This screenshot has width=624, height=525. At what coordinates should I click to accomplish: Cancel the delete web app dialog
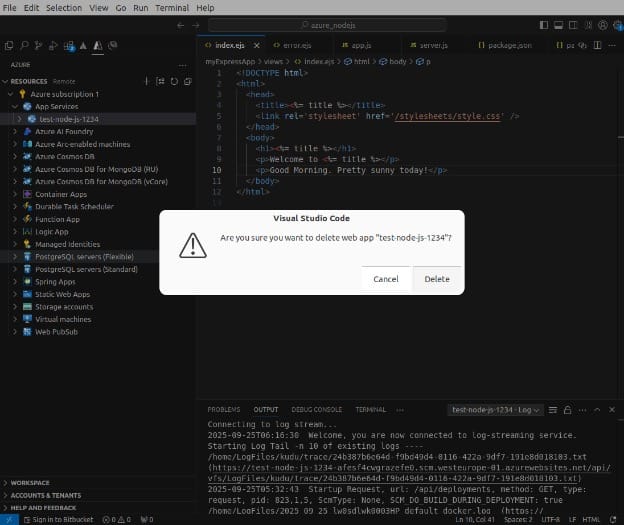386,279
